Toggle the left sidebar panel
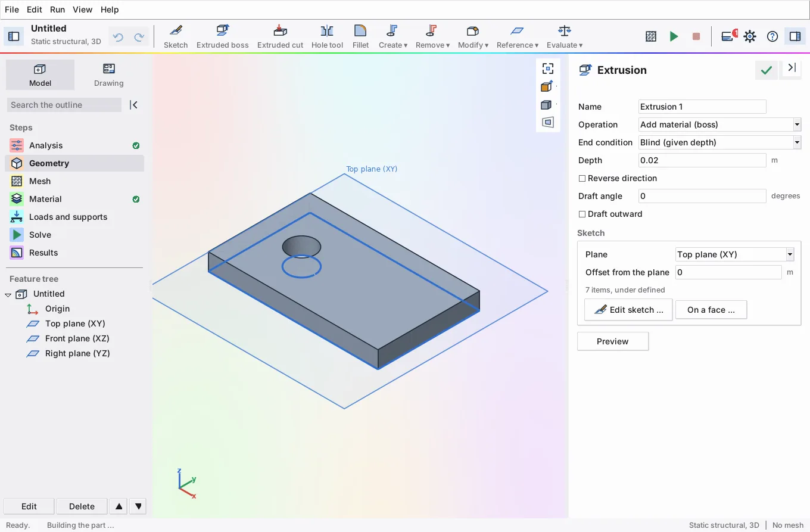Screen dimensions: 810x532 [x=13, y=36]
